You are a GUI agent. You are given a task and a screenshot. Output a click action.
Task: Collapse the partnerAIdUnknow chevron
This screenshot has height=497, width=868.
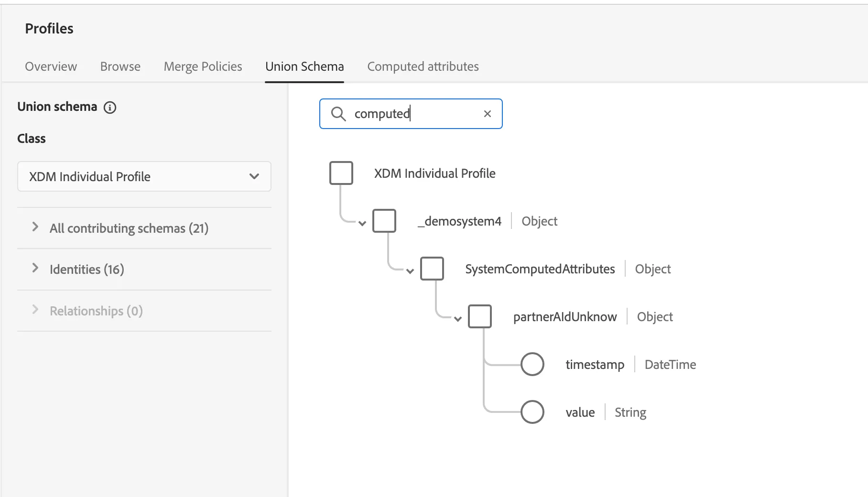[458, 319]
